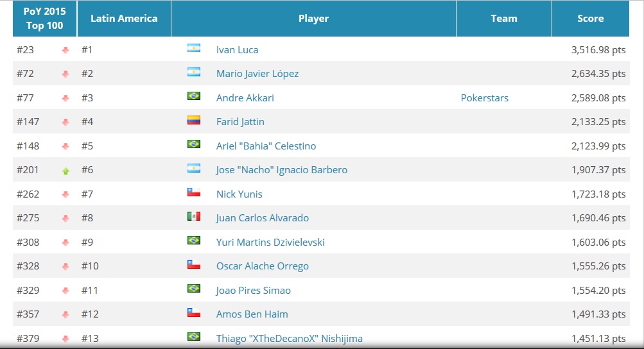Click the Brazil flag next to Andre Akkari

[194, 96]
